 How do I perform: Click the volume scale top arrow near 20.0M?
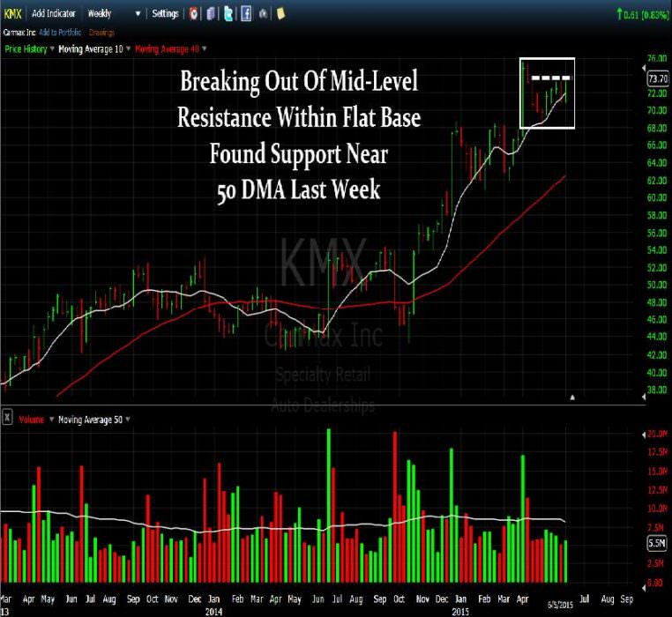643,435
